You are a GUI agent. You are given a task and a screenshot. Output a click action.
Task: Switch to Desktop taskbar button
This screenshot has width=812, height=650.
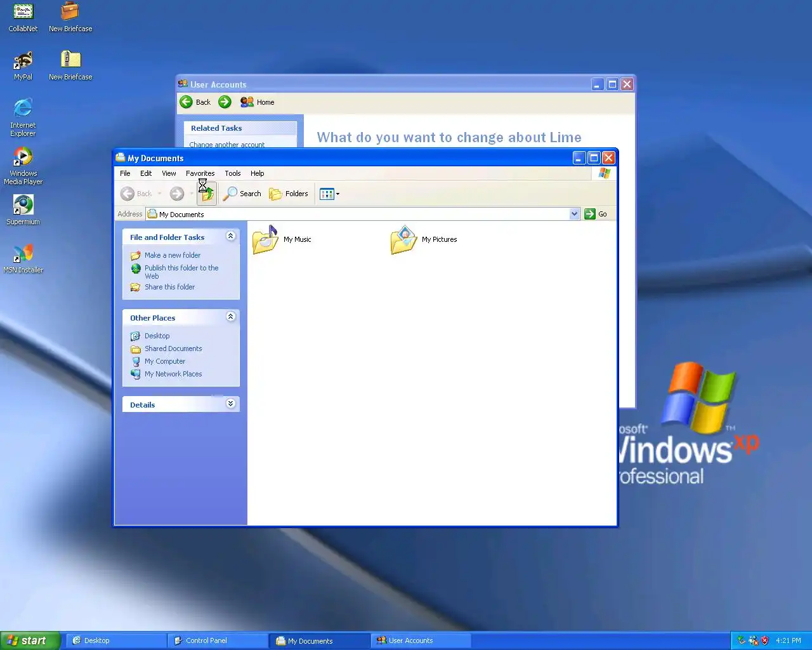click(x=116, y=640)
